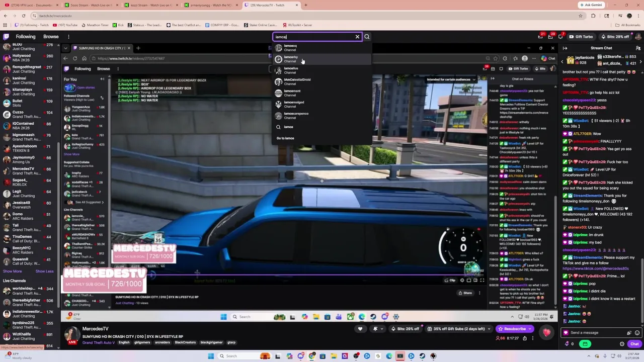644x362 pixels.
Task: Open the Twitch home logo
Action: coord(6,37)
